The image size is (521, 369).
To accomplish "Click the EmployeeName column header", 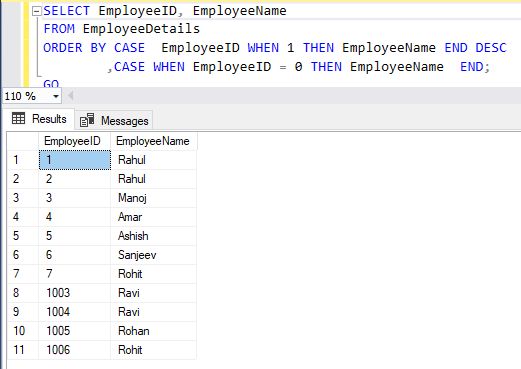I will pos(154,141).
